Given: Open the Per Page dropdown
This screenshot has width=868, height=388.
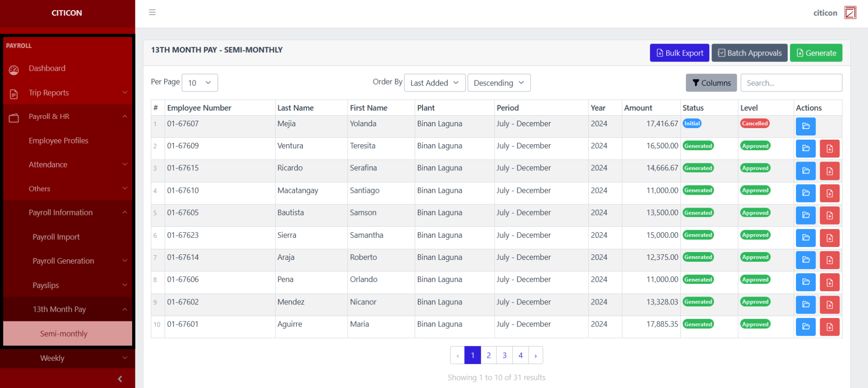Looking at the screenshot, I should point(200,83).
